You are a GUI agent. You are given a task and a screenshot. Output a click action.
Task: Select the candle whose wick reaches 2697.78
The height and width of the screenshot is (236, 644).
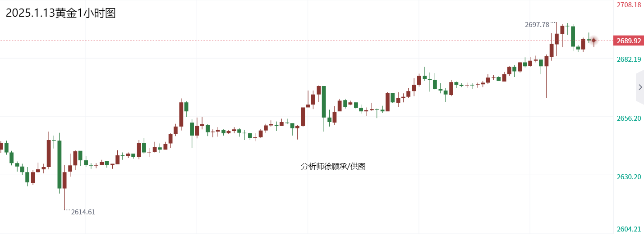click(x=557, y=39)
